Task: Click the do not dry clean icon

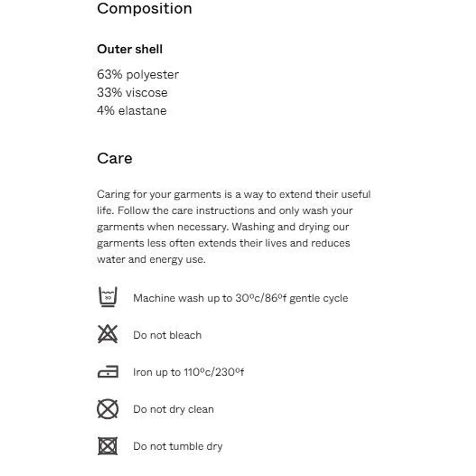Action: (107, 409)
